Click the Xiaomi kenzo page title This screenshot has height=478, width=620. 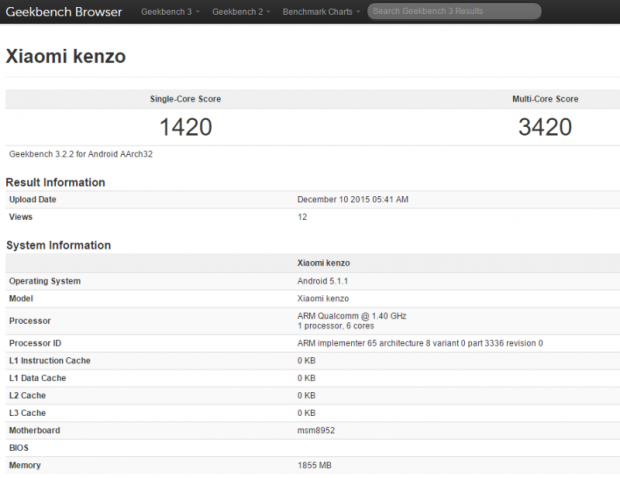coord(66,56)
